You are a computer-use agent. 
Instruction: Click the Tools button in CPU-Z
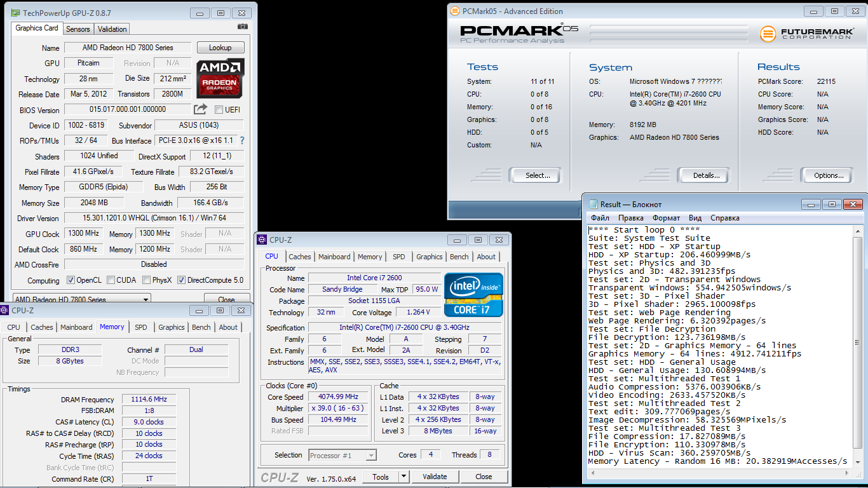pos(381,477)
